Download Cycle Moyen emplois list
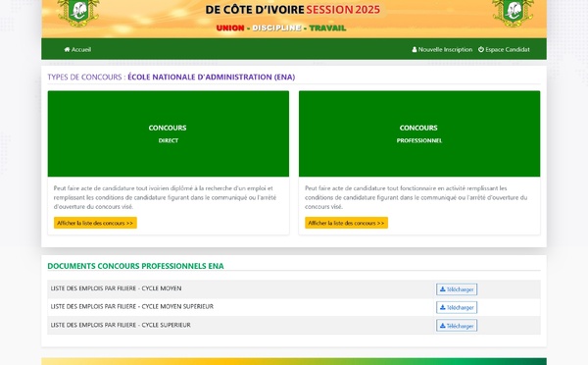 (457, 289)
